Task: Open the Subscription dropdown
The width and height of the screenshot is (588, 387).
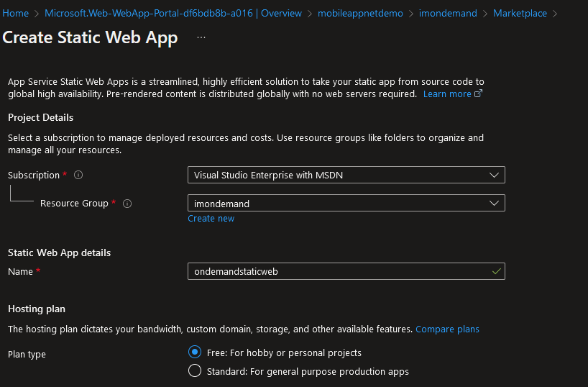Action: [346, 175]
